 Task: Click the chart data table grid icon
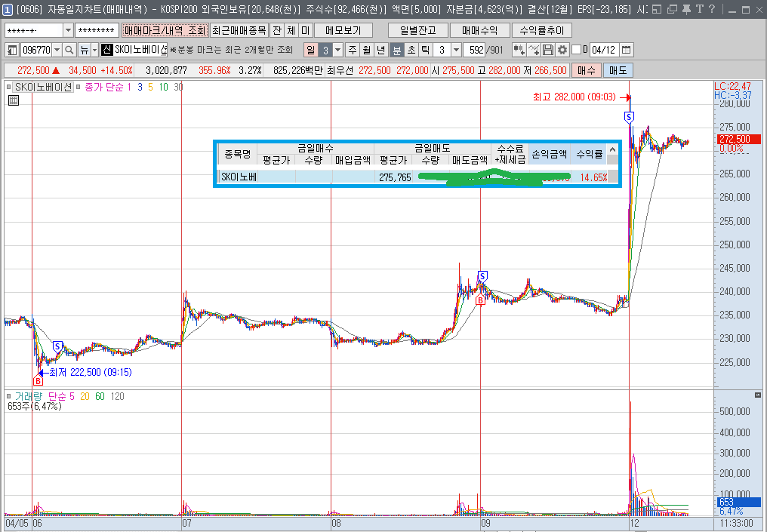pyautogui.click(x=14, y=100)
